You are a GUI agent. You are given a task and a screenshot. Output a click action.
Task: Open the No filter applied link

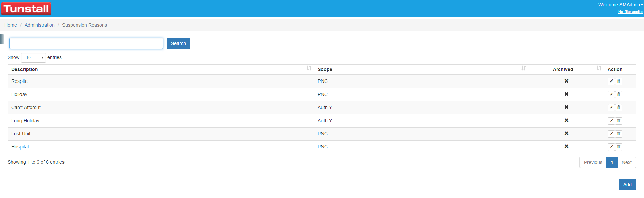(631, 12)
